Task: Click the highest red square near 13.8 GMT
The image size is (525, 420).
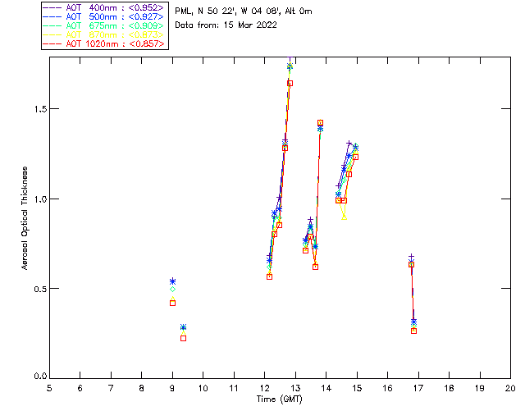Action: coord(320,123)
